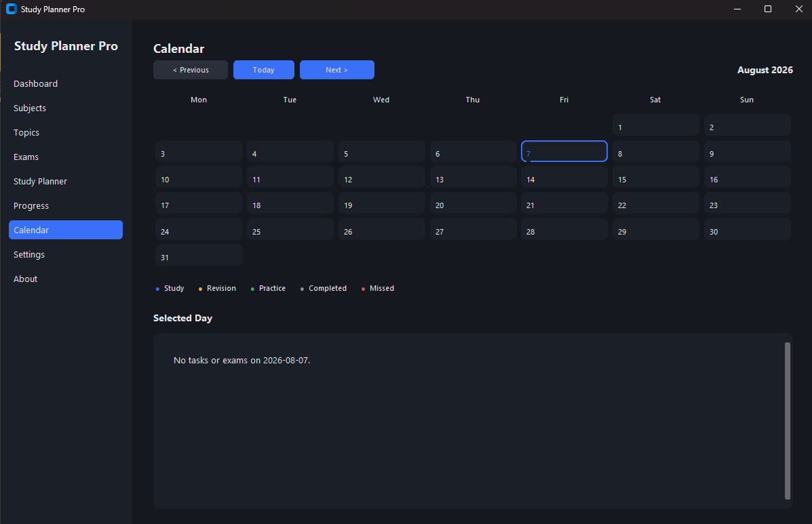Select August 1 on the calendar

click(655, 125)
